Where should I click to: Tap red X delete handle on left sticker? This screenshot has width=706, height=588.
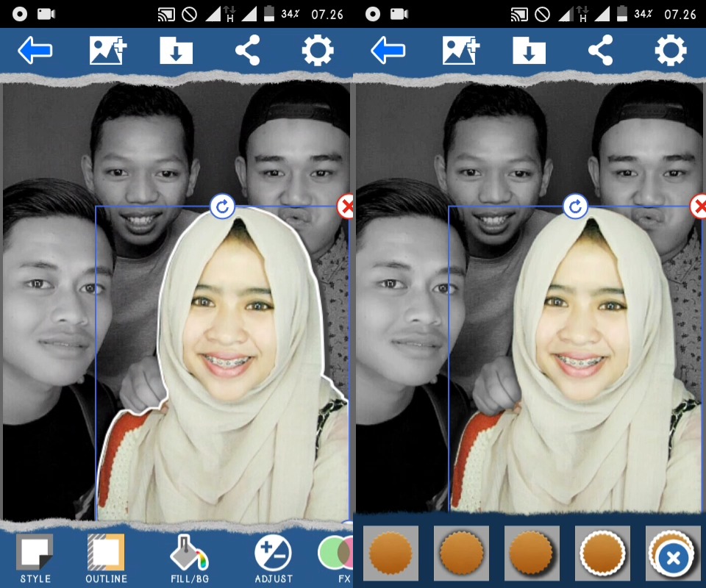[x=346, y=207]
